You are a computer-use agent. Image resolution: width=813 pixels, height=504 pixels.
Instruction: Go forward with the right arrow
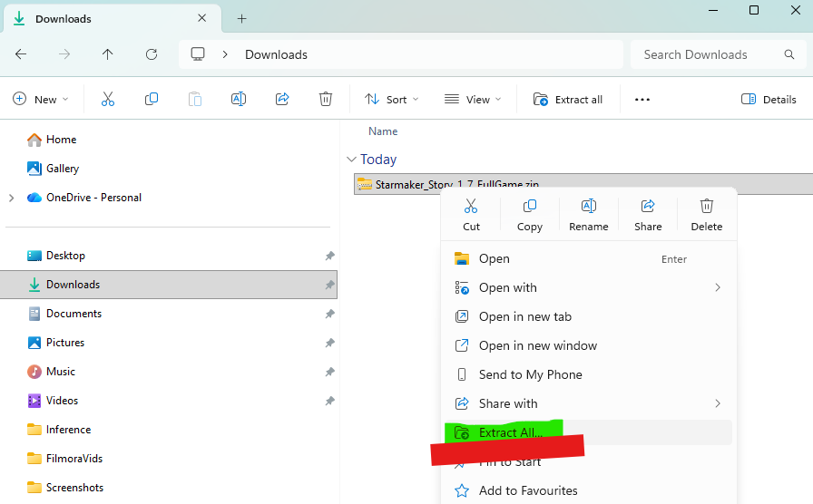[64, 54]
